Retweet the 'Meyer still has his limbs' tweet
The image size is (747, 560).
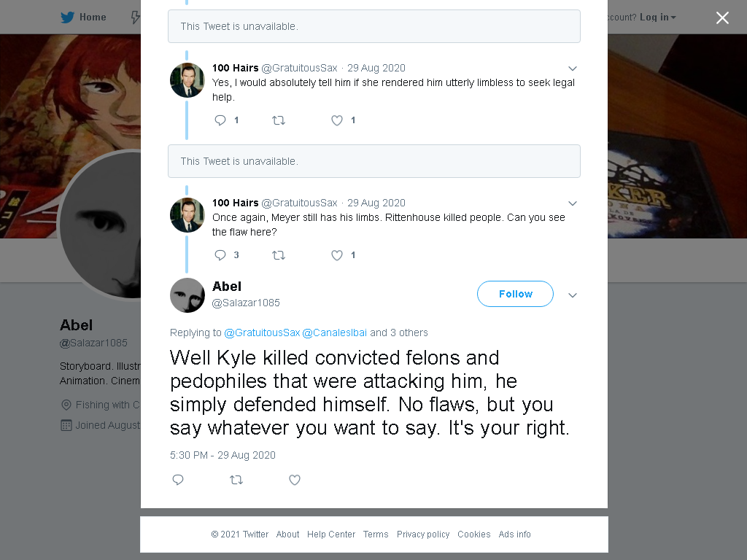279,255
